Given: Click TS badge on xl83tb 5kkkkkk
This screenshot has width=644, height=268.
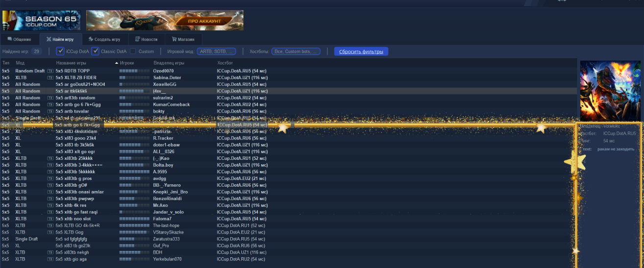Looking at the screenshot, I should 50,172.
